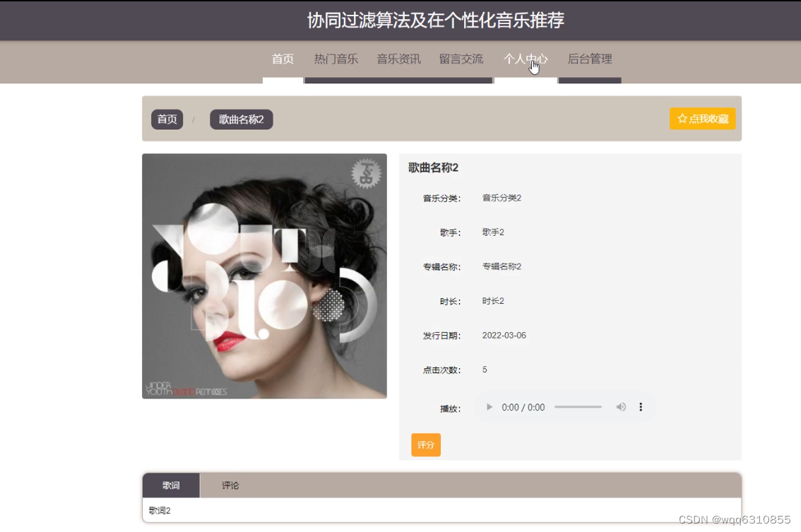
Task: Click the site title 协同过滤算法及在个性化音乐推荐
Action: pos(436,20)
